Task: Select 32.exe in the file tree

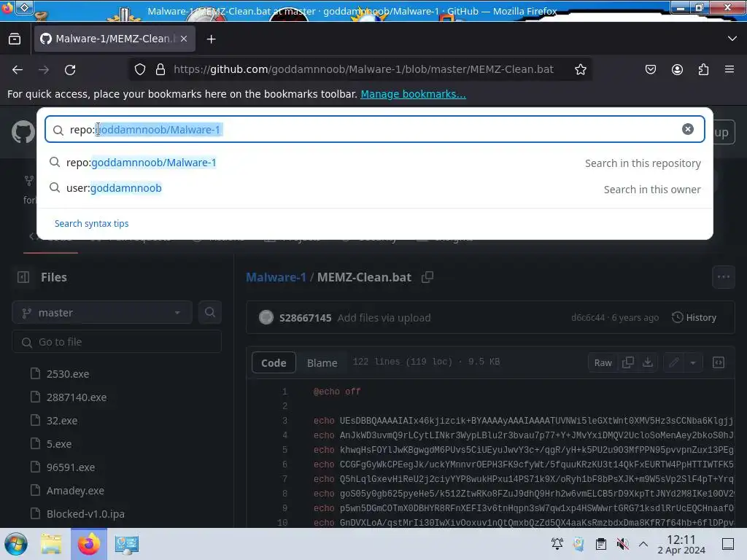Action: coord(62,421)
